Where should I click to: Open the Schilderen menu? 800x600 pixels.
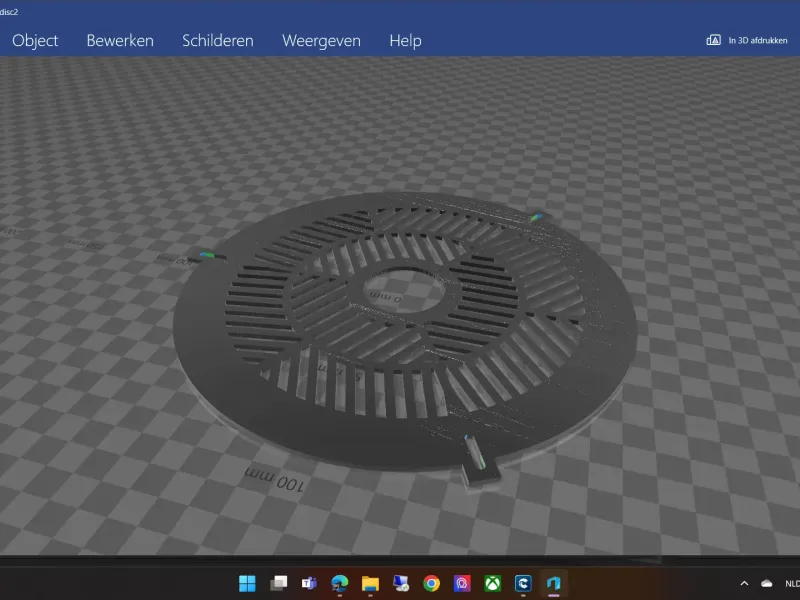click(218, 40)
